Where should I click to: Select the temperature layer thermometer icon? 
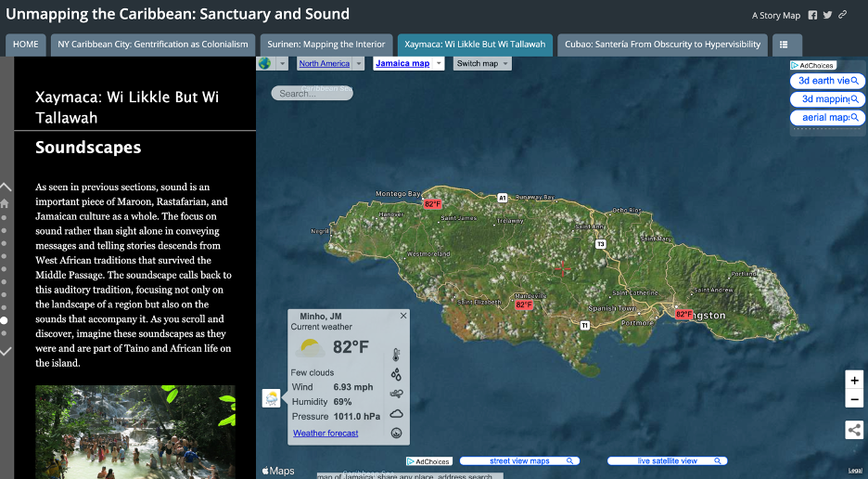tap(396, 355)
